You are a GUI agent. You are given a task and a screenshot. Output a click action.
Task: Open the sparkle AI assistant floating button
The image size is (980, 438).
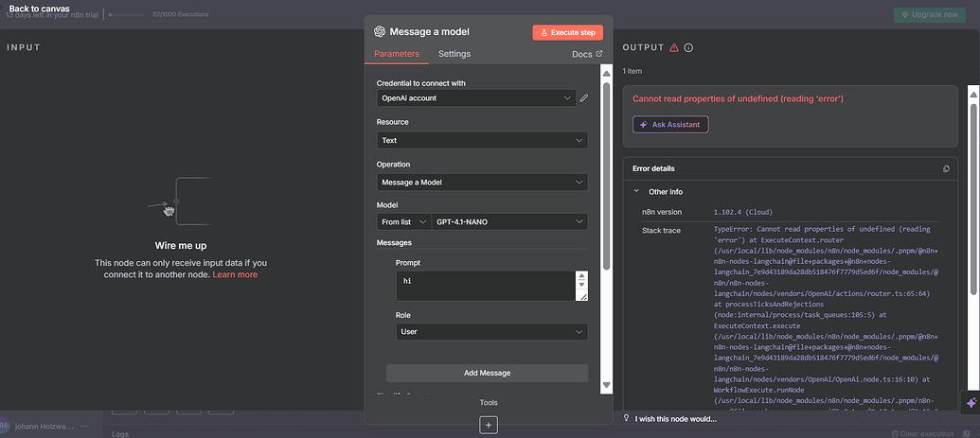click(970, 403)
